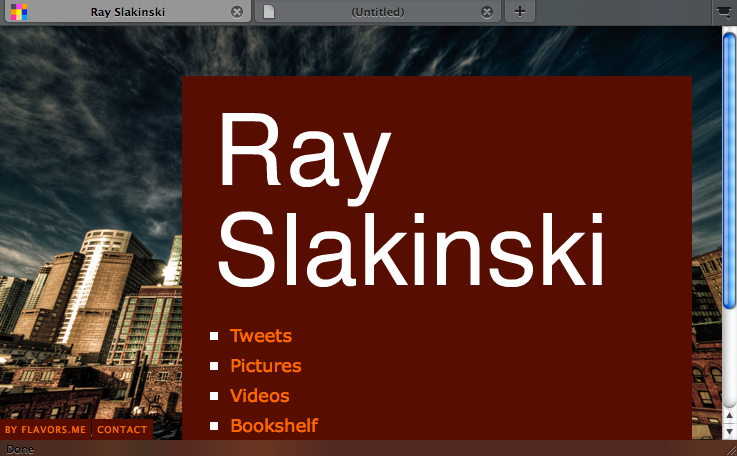
Task: Click the vertical scrollbar thumb
Action: tap(729, 172)
